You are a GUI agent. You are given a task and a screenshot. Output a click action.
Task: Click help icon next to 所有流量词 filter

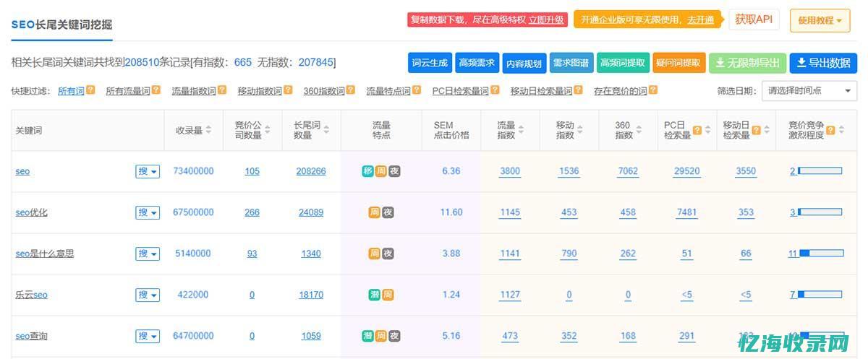pos(156,90)
